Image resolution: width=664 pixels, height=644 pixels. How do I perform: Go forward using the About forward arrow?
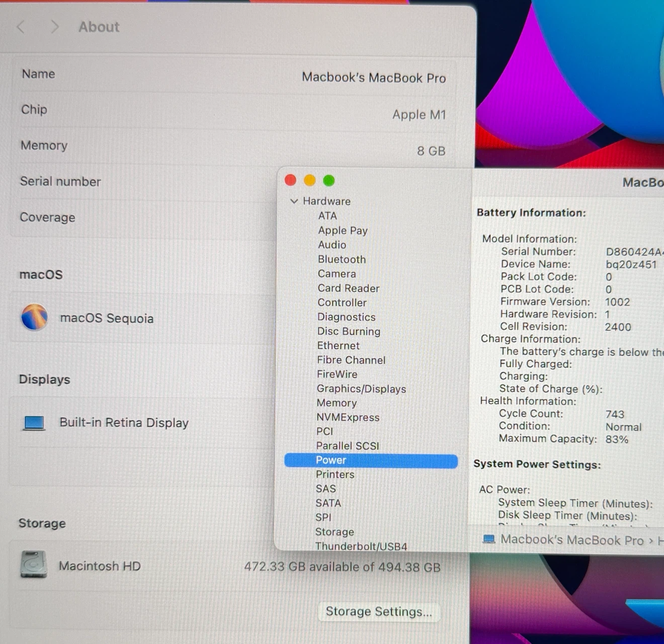[55, 27]
